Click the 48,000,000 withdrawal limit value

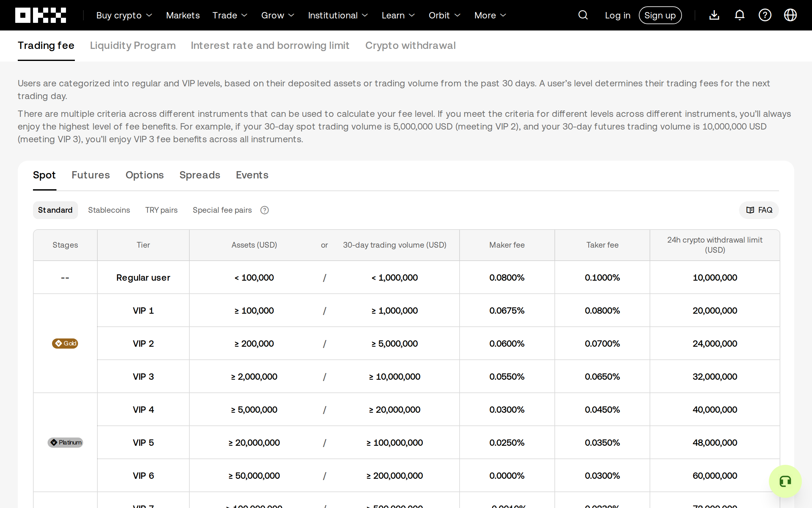[x=715, y=443]
